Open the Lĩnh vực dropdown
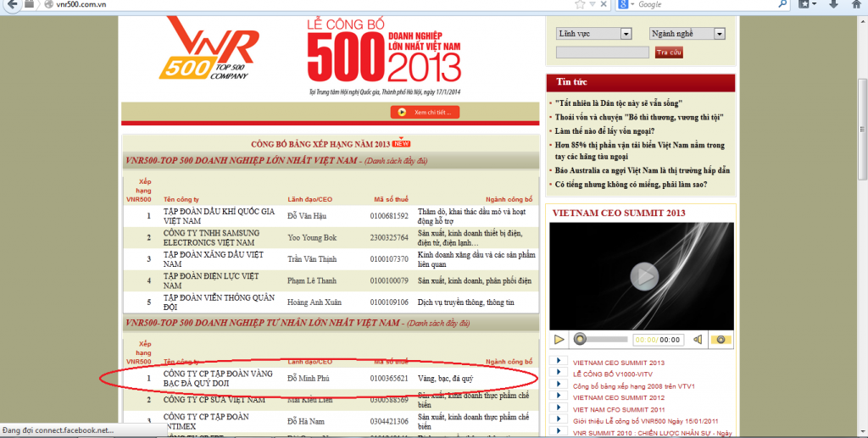This screenshot has height=438, width=868. click(594, 34)
